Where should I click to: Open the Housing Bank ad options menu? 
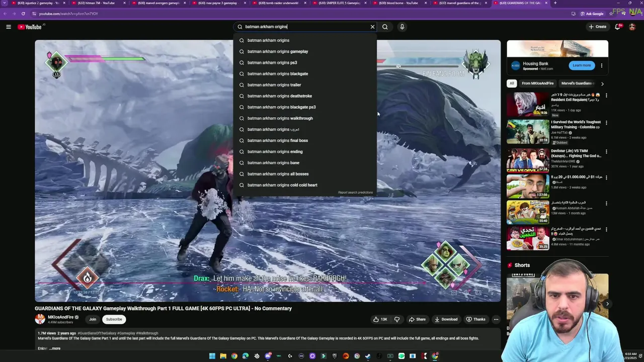coord(601,65)
